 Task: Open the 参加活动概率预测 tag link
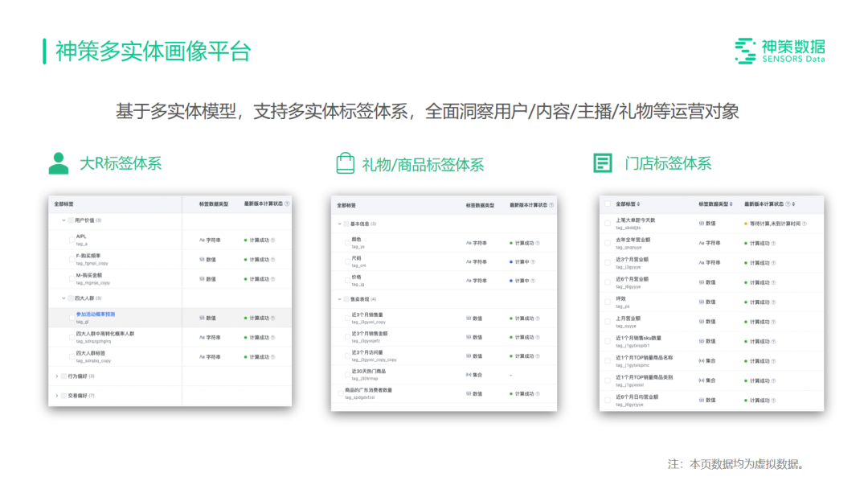pyautogui.click(x=96, y=314)
